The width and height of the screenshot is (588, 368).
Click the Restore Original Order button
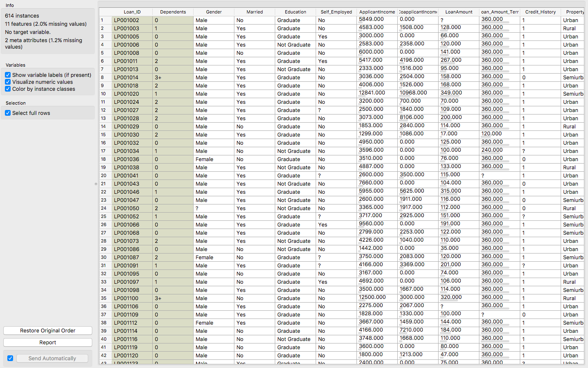point(48,330)
